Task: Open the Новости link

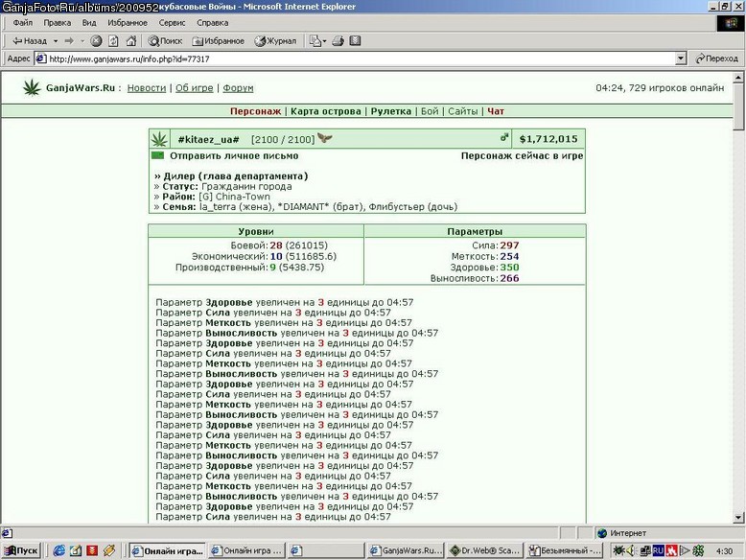Action: (x=147, y=88)
